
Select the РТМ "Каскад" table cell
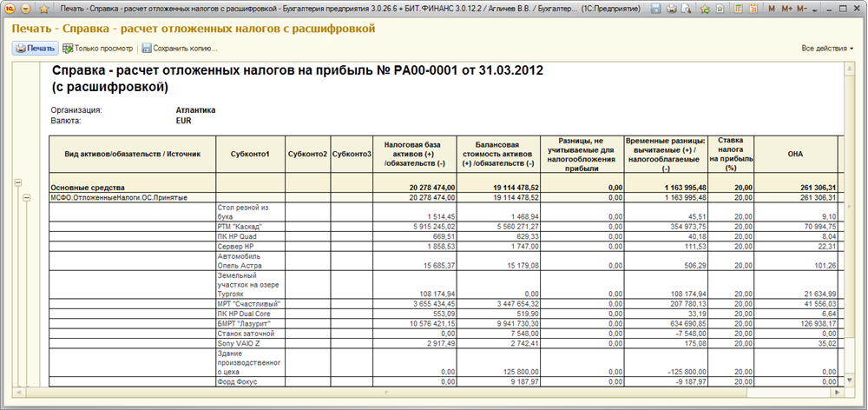250,227
